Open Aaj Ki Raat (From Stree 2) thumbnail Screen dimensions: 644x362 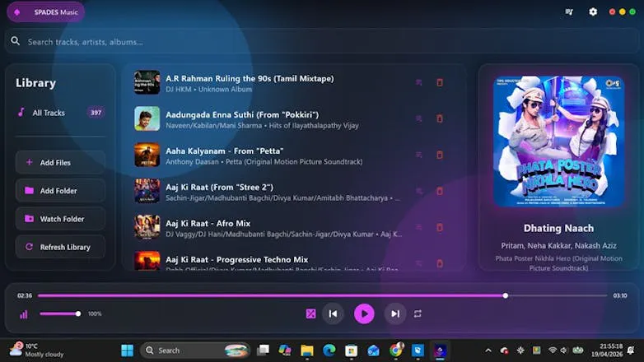pyautogui.click(x=147, y=191)
